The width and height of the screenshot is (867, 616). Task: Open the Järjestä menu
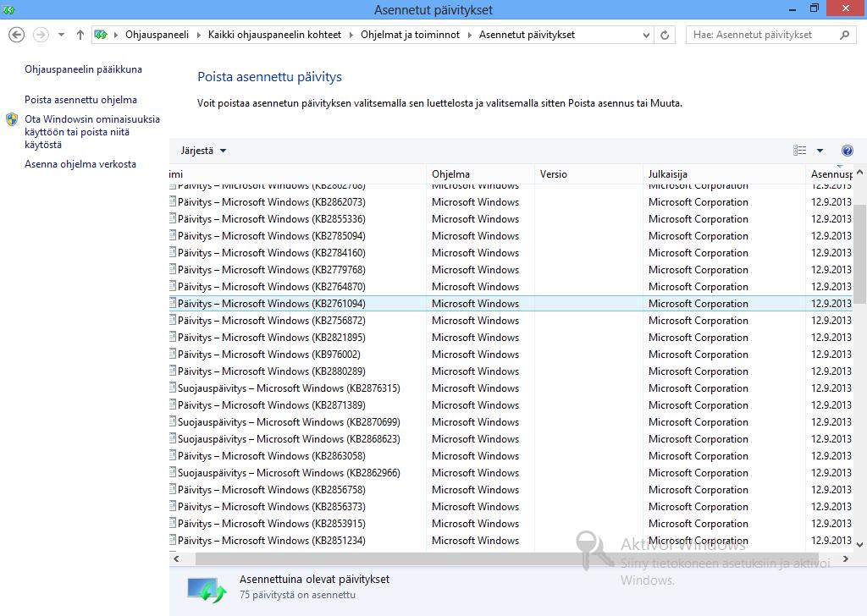click(203, 151)
